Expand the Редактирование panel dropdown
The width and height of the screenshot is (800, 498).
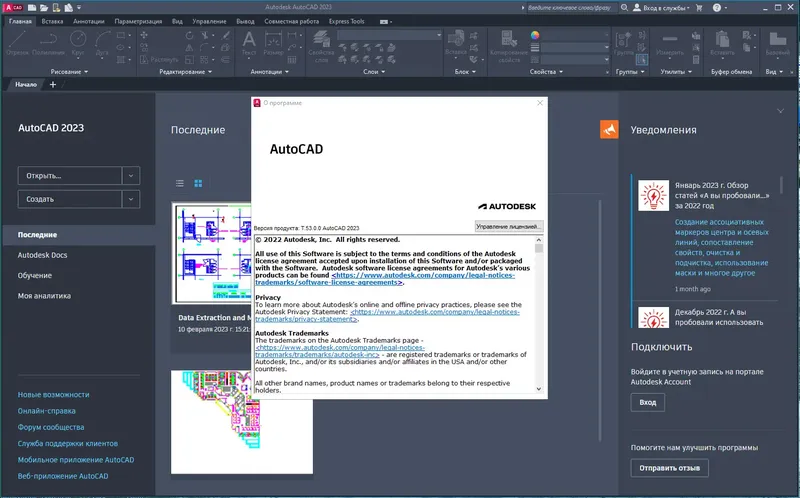tap(186, 72)
